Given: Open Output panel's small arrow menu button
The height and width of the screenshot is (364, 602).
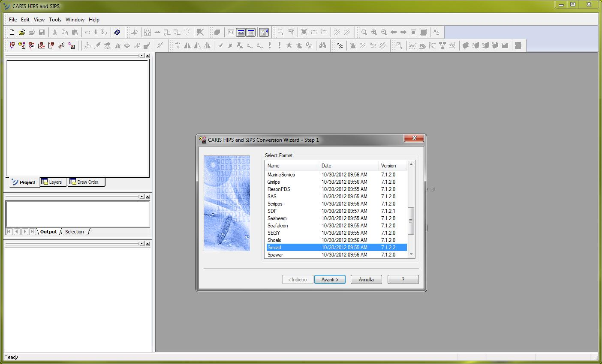Looking at the screenshot, I should tap(141, 197).
